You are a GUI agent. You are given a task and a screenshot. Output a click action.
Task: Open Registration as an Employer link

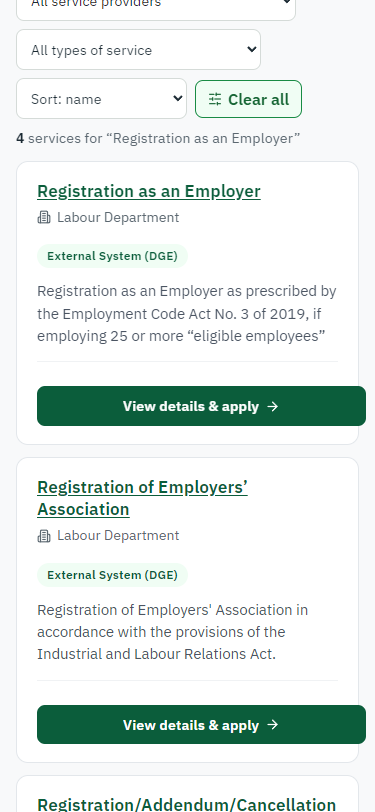tap(149, 191)
